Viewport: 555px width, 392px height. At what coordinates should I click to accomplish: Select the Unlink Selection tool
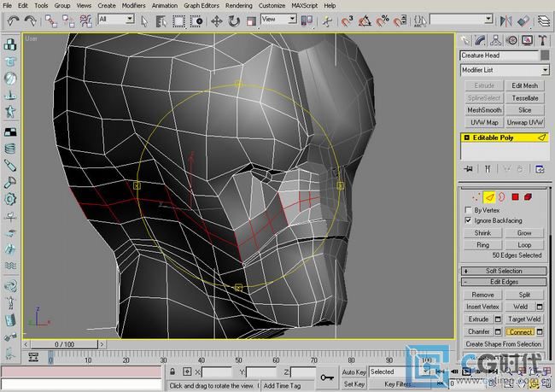[68, 20]
